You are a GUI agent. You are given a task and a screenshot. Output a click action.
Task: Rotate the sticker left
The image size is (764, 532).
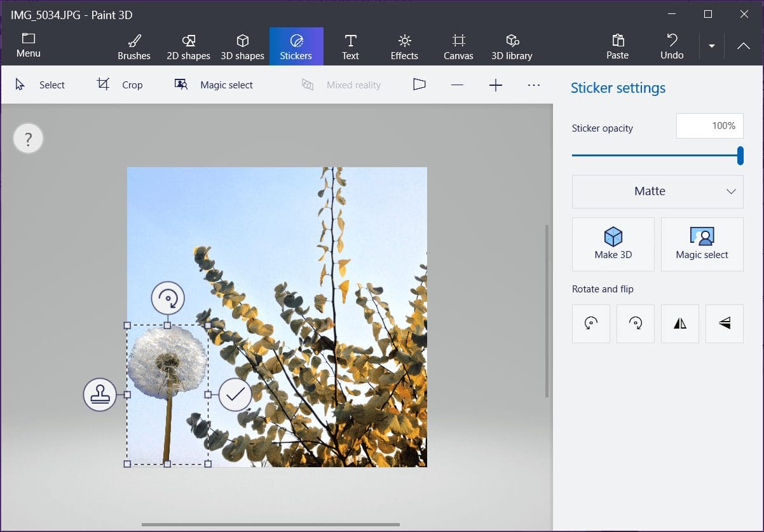coord(591,324)
